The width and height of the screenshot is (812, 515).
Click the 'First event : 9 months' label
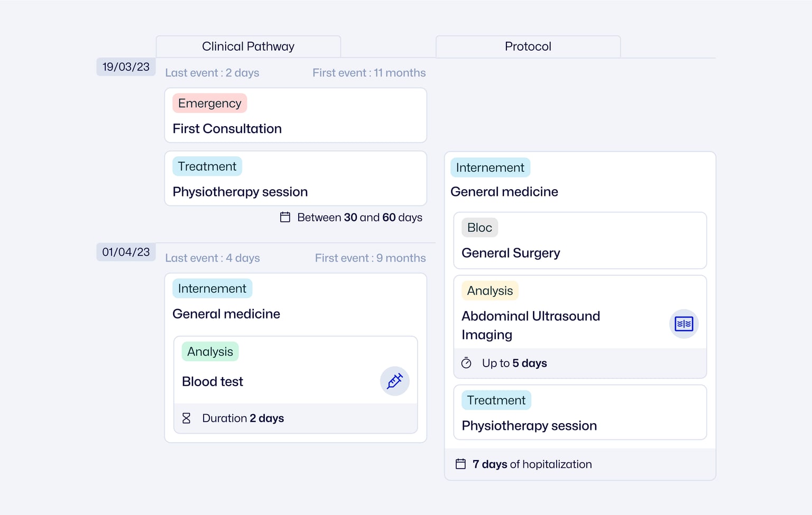(370, 258)
